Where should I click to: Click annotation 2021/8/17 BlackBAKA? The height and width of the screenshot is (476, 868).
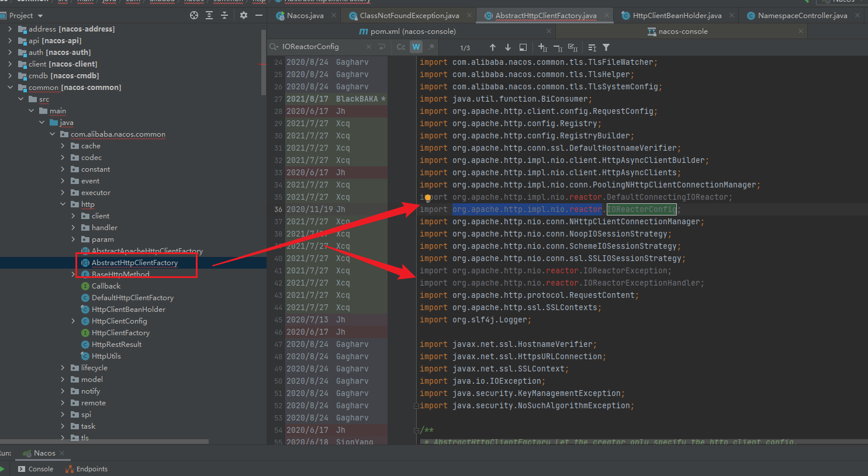tap(336, 99)
